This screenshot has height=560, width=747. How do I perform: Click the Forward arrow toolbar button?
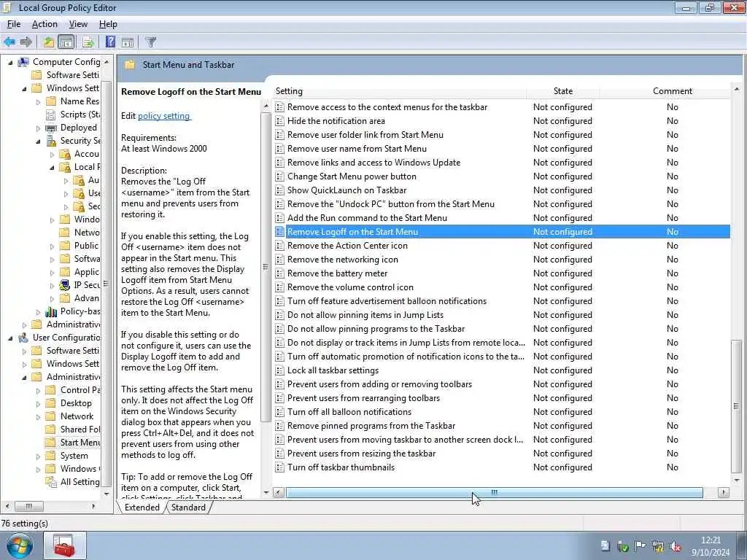(x=26, y=42)
